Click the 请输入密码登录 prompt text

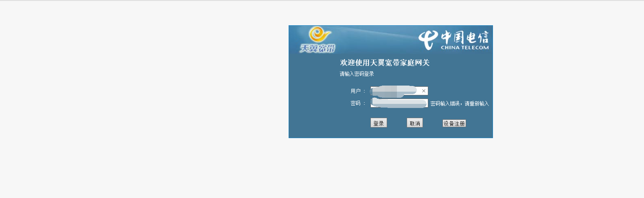point(357,74)
